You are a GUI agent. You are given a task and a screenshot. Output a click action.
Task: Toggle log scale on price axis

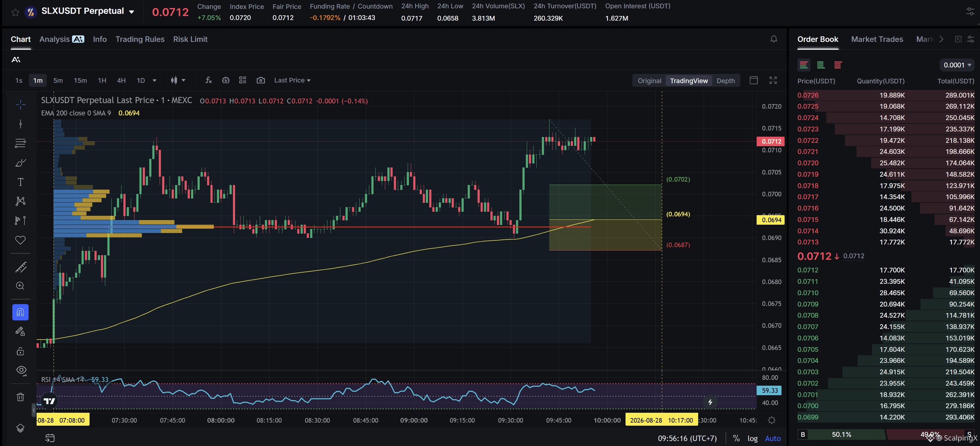[753, 438]
